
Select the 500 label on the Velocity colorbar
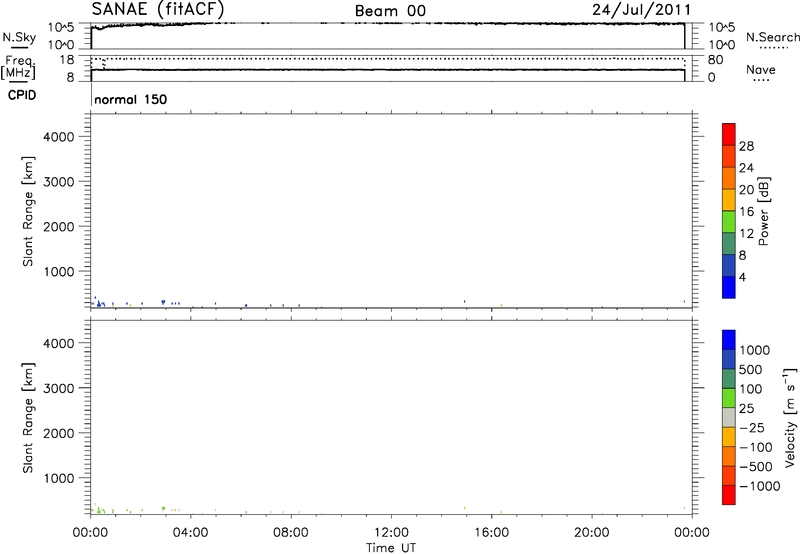coord(751,370)
